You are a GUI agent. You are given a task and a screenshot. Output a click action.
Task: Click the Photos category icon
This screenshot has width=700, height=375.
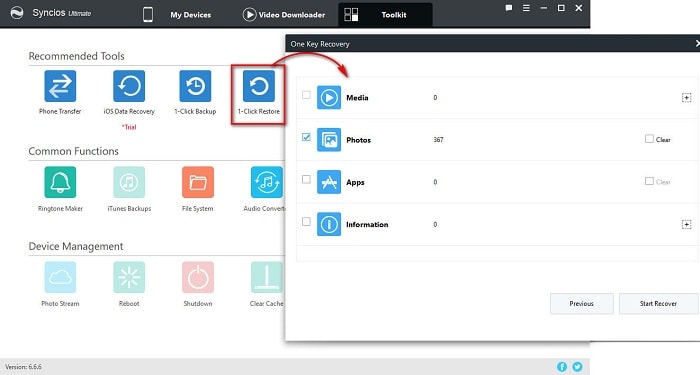[329, 140]
